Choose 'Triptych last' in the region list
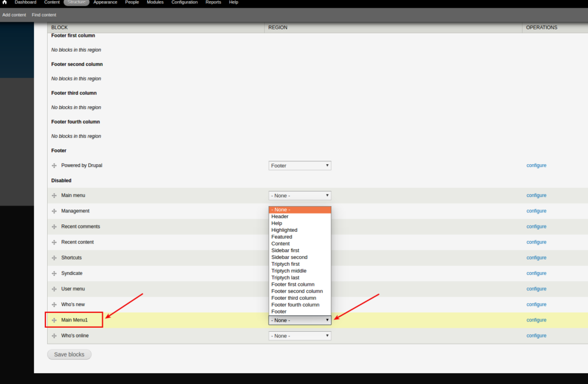588x384 pixels. (x=300, y=277)
